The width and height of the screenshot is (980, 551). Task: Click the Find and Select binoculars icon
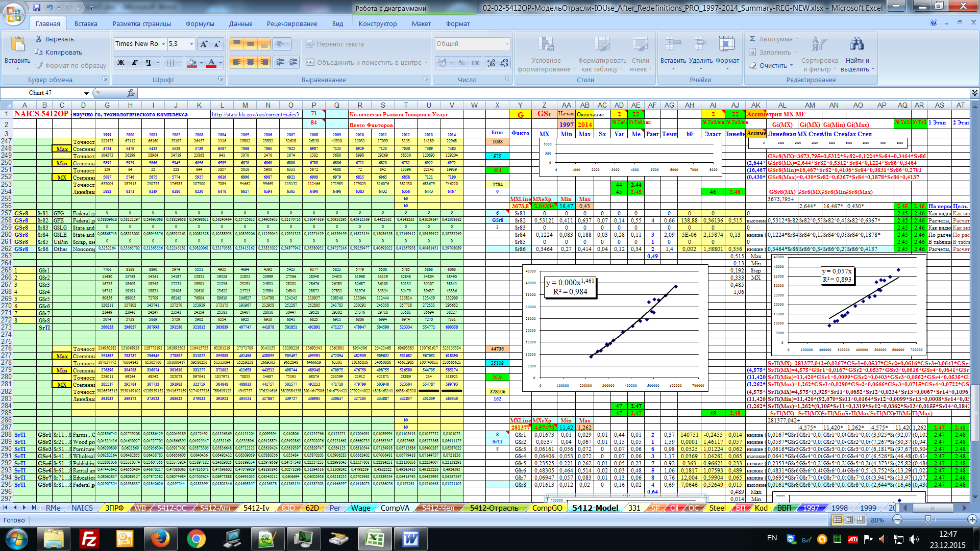point(857,45)
